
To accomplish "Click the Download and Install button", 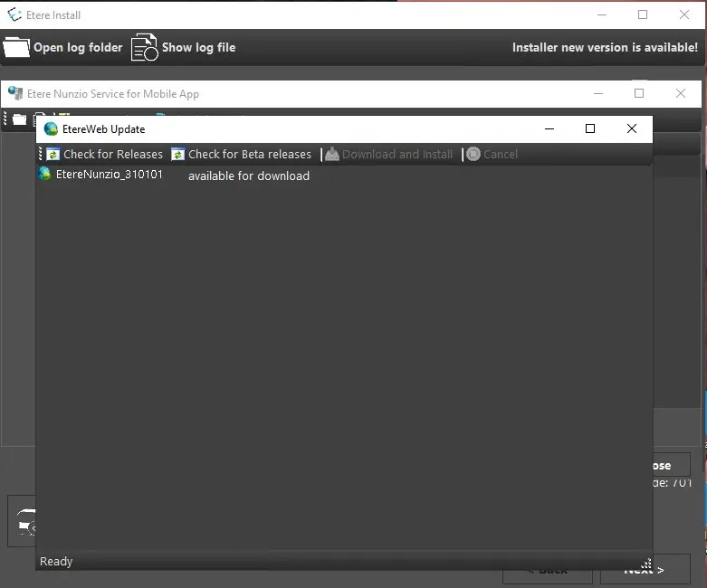I will coord(388,154).
